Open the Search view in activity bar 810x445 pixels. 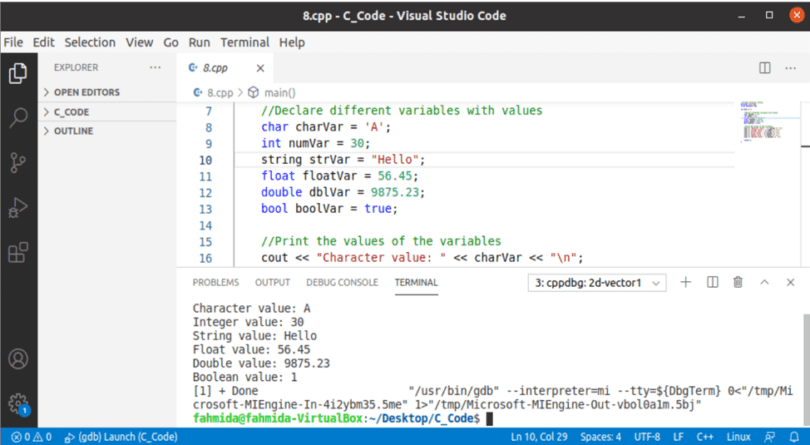coord(18,118)
